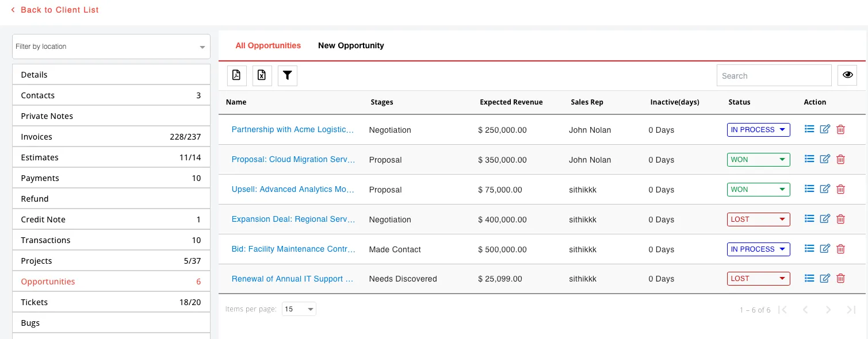Click the opportunities Search field
868x339 pixels.
click(774, 75)
